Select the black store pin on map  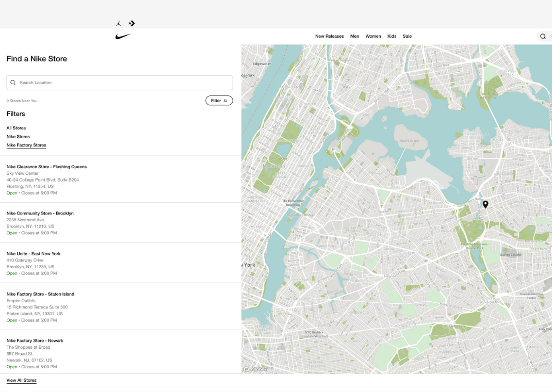tap(485, 204)
